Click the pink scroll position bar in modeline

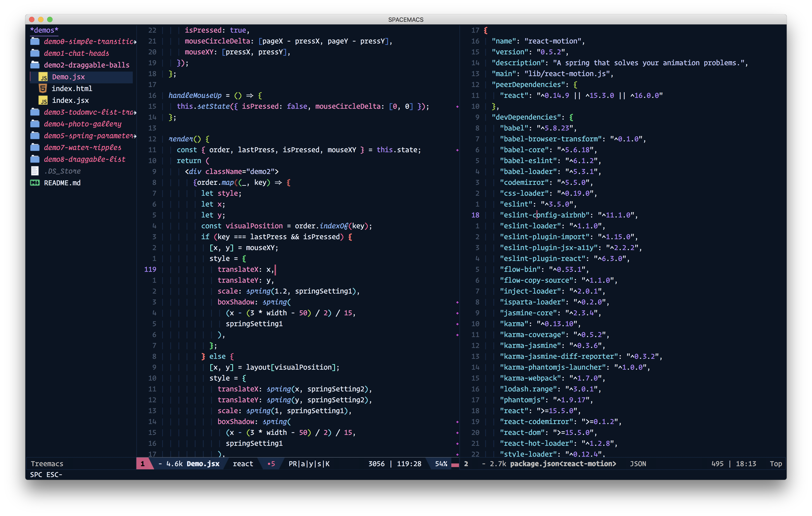[455, 465]
